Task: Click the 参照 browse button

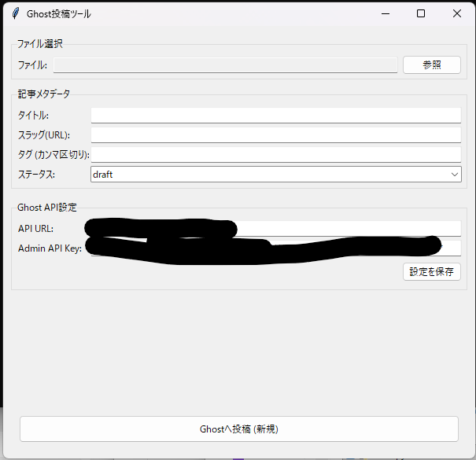Action: click(432, 64)
